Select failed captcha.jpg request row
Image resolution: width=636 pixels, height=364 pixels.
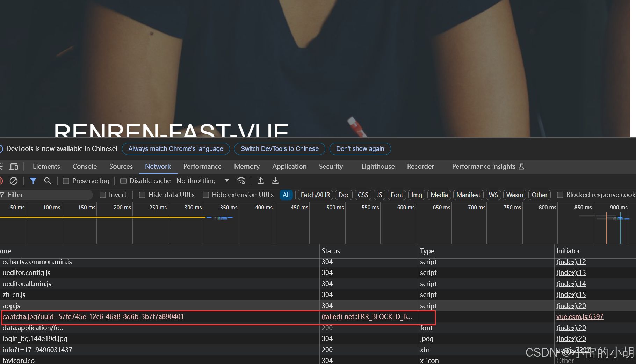pyautogui.click(x=318, y=317)
